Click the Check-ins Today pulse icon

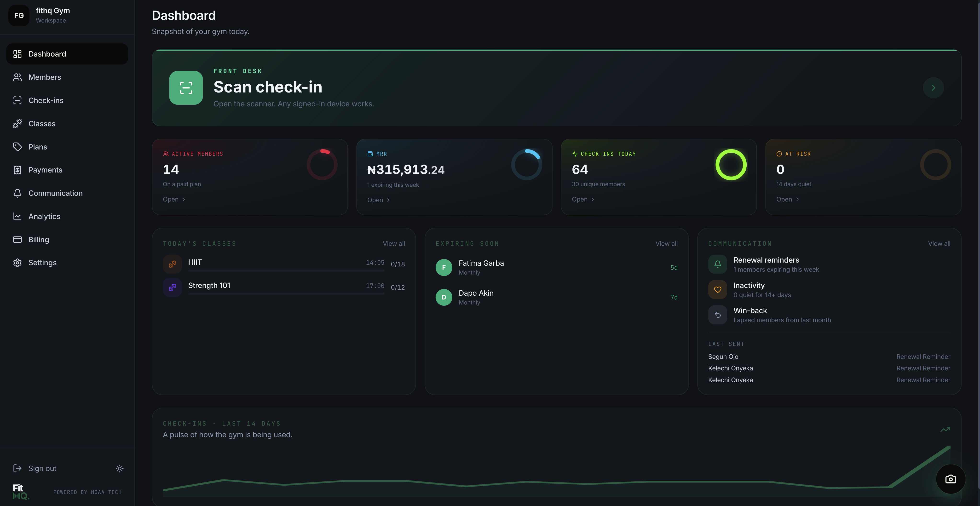574,154
